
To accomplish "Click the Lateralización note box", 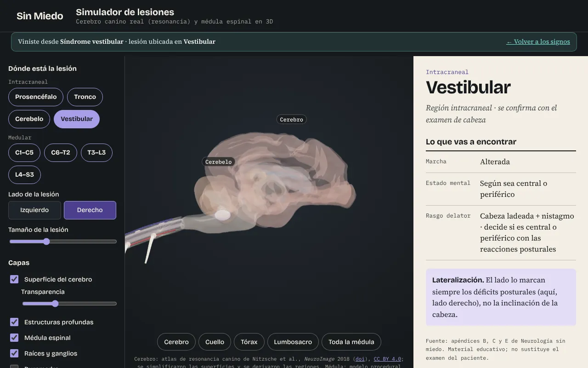I will (x=501, y=297).
